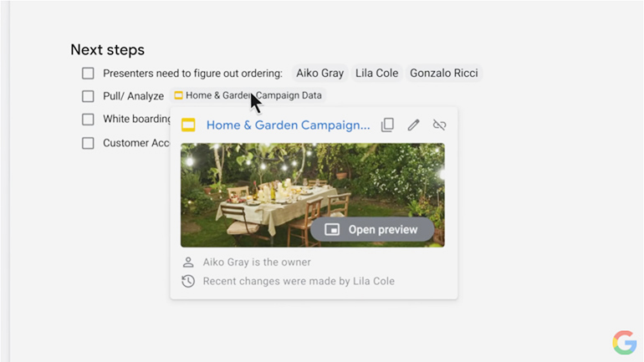This screenshot has height=362, width=644.
Task: Click the small Slides icon in the chip
Action: pyautogui.click(x=178, y=95)
